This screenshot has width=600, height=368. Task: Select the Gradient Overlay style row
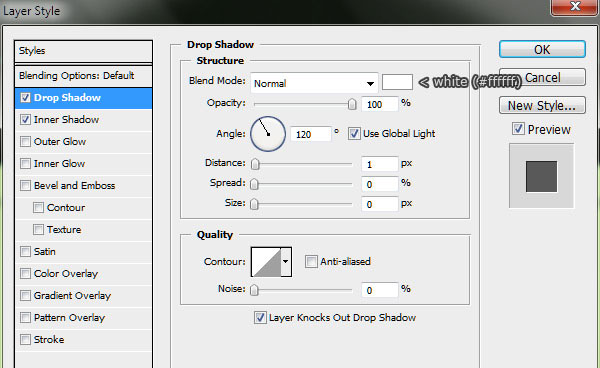[x=83, y=296]
